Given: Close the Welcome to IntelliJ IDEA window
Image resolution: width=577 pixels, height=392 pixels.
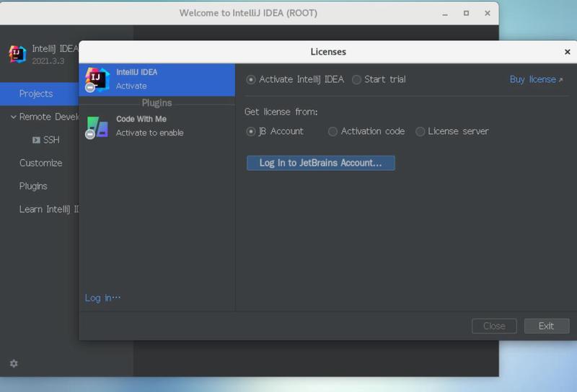Looking at the screenshot, I should (488, 13).
